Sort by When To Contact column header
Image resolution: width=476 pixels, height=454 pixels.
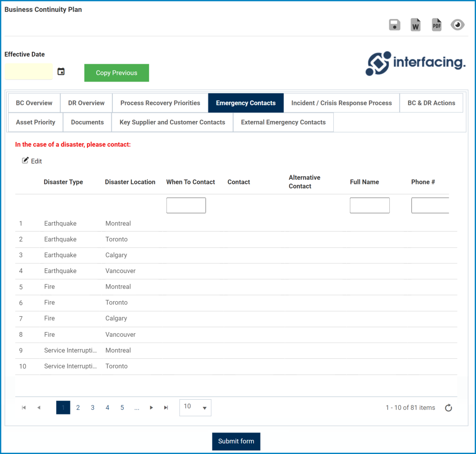coord(191,182)
